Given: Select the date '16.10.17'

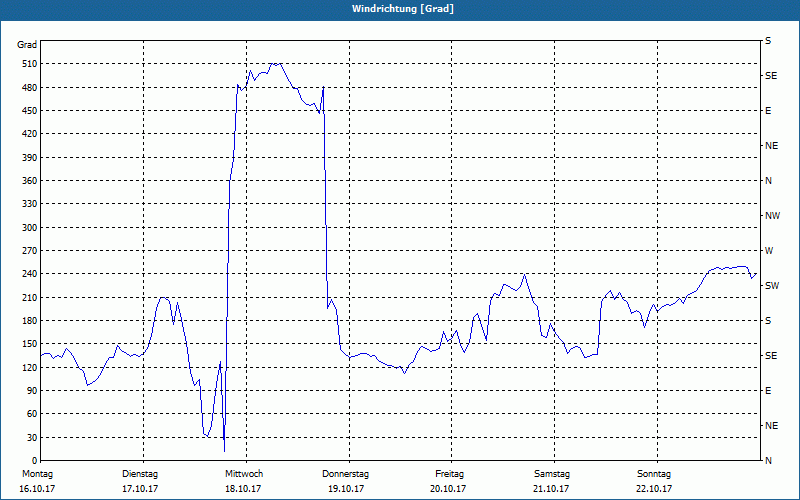Looking at the screenshot, I should coord(37,489).
